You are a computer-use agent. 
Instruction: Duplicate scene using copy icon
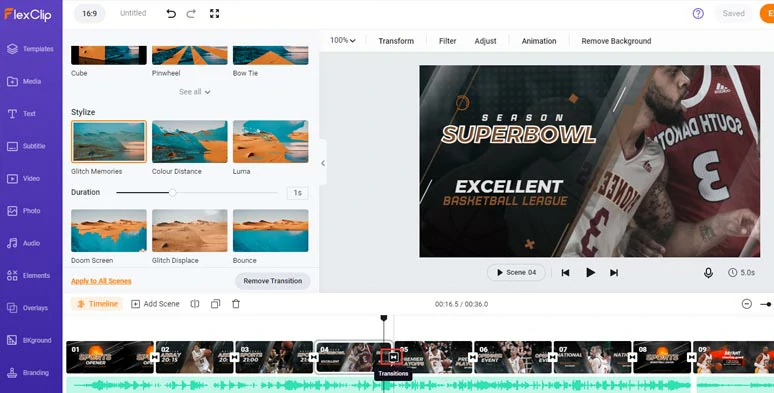click(x=215, y=304)
